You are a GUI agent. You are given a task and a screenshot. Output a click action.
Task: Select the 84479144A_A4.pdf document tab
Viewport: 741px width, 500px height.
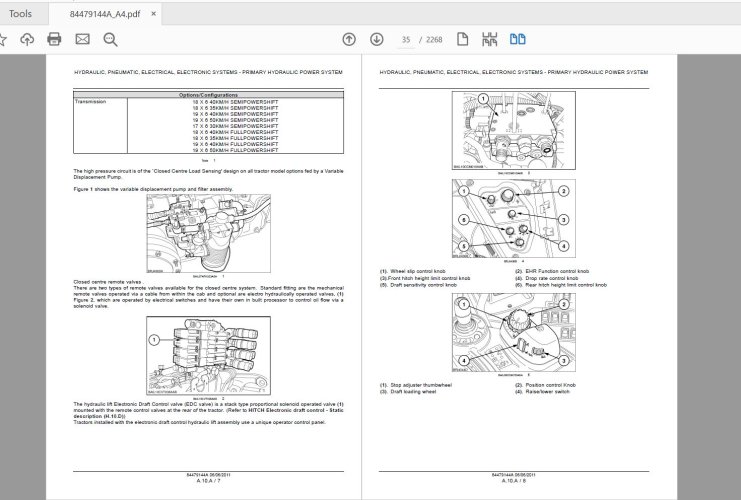105,14
